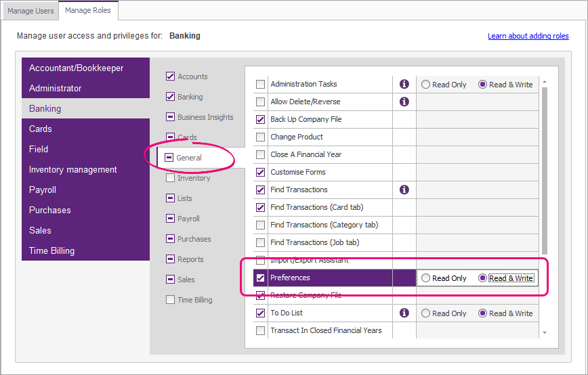588x375 pixels.
Task: Toggle the Inventory category checkbox
Action: point(170,178)
